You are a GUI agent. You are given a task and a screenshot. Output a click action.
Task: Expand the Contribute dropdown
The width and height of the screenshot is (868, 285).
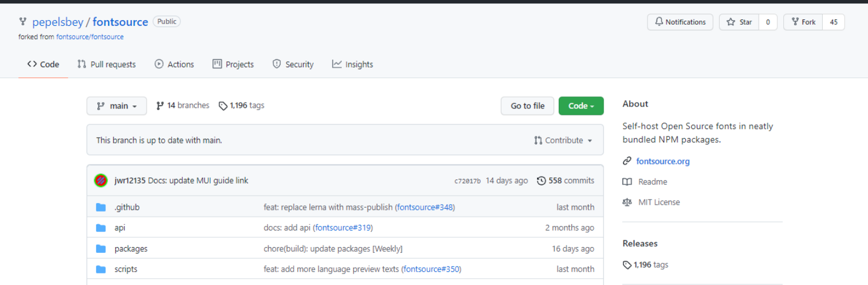pos(563,140)
